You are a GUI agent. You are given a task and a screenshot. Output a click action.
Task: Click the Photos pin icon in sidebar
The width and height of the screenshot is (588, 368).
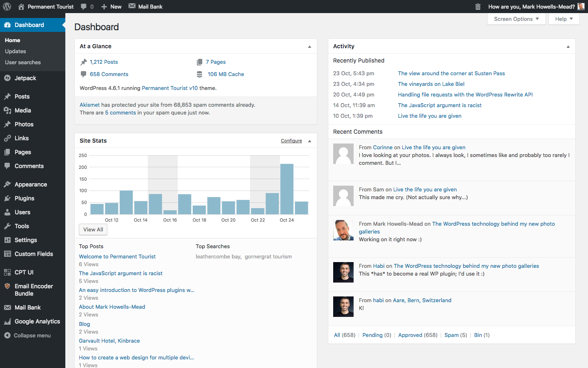[x=7, y=124]
